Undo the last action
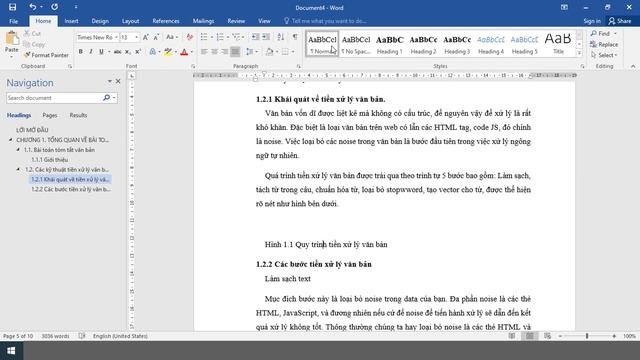The height and width of the screenshot is (360, 640). click(x=33, y=7)
